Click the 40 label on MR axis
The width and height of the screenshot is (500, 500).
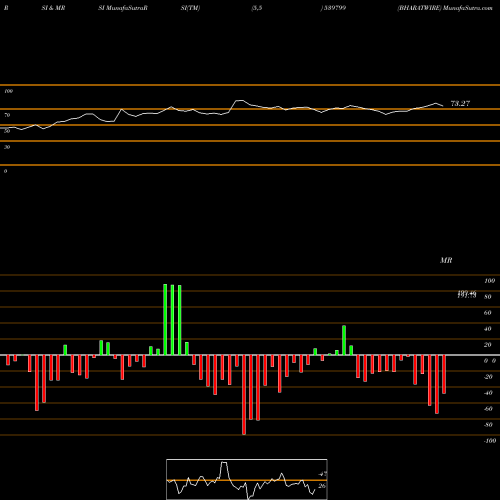pyautogui.click(x=488, y=329)
